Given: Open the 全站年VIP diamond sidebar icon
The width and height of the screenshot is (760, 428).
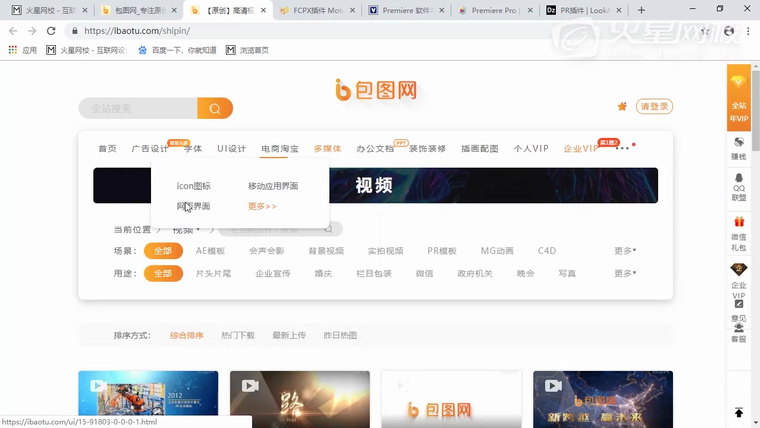Looking at the screenshot, I should (738, 82).
